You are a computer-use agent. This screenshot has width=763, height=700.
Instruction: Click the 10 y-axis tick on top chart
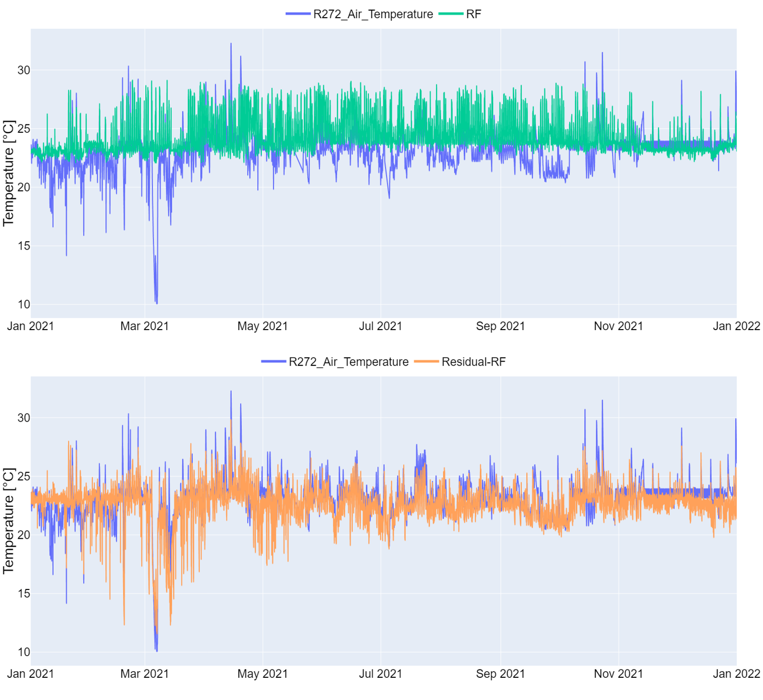[24, 305]
